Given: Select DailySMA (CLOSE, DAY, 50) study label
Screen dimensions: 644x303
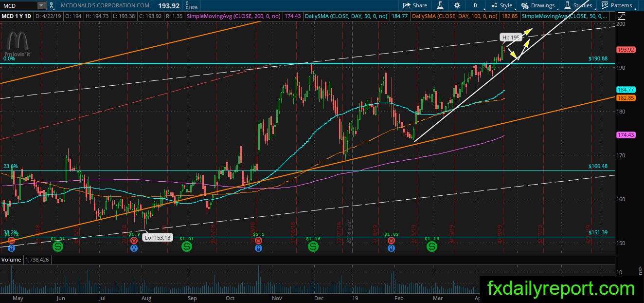Looking at the screenshot, I should pos(346,16).
